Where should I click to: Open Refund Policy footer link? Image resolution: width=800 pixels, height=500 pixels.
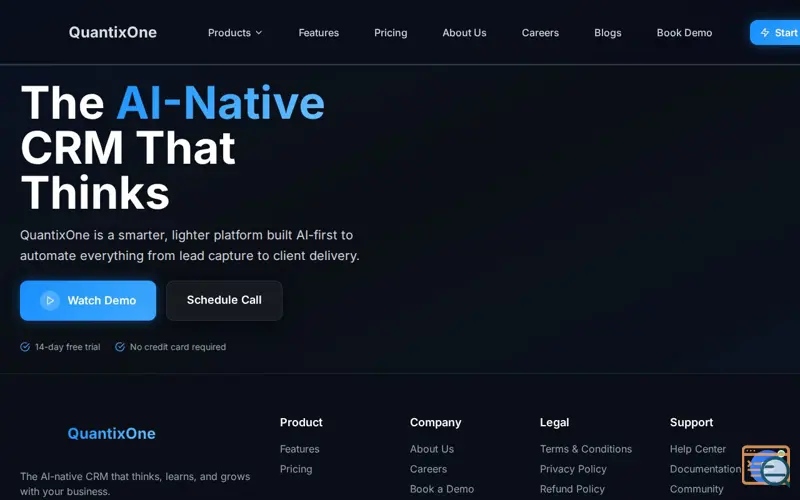[572, 489]
